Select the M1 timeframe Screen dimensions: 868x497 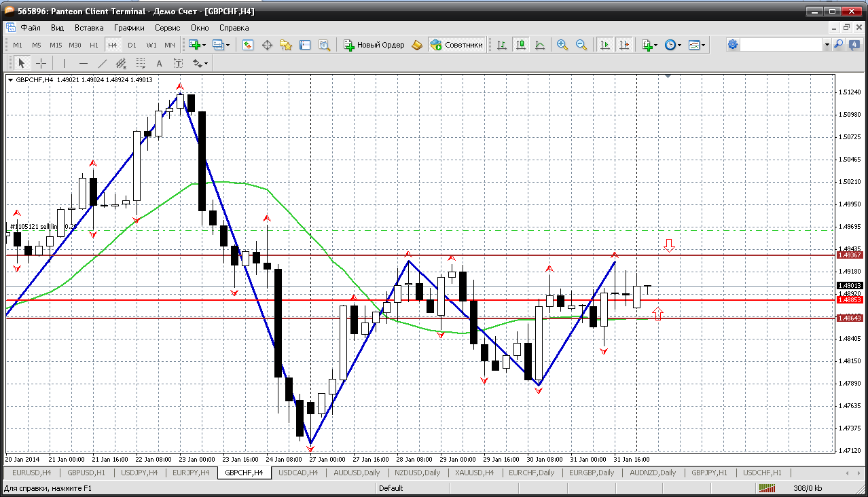(x=18, y=45)
